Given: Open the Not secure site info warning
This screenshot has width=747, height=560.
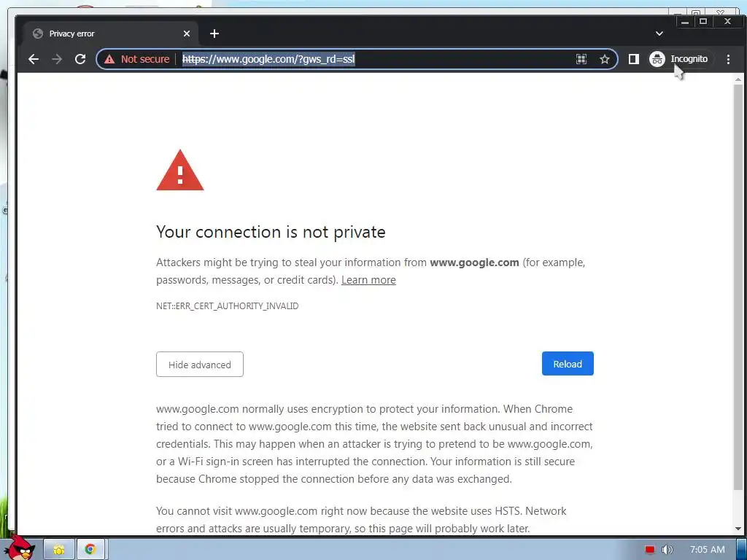Looking at the screenshot, I should tap(137, 59).
